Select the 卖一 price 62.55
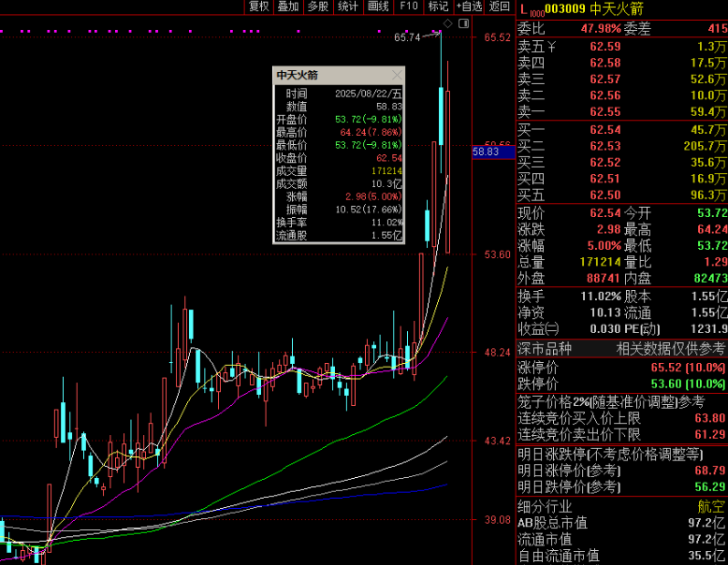Screen dimensions: 728x565 tap(605, 112)
